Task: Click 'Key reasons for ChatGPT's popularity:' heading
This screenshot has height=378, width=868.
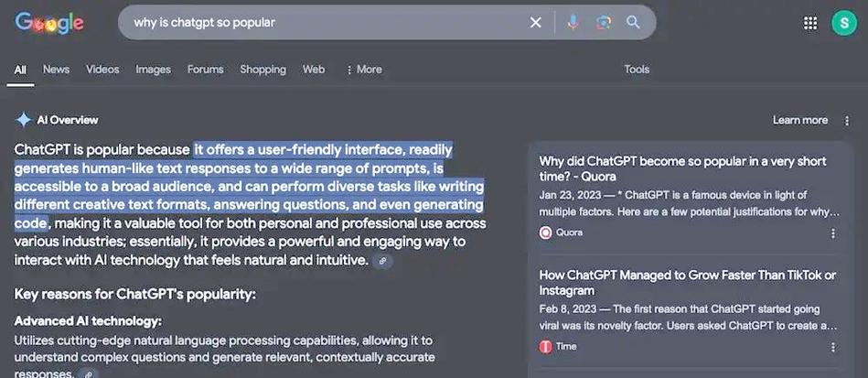Action: click(x=135, y=295)
